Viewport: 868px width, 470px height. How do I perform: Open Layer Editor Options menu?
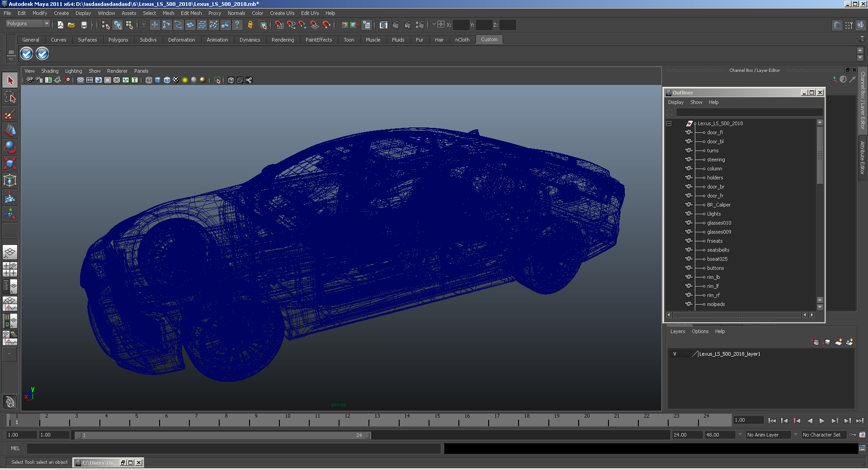pyautogui.click(x=700, y=331)
